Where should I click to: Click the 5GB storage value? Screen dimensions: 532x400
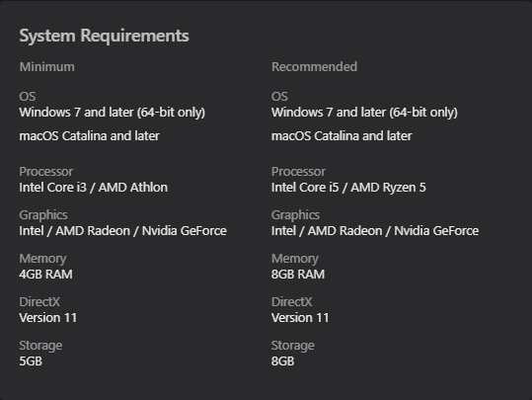[31, 361]
